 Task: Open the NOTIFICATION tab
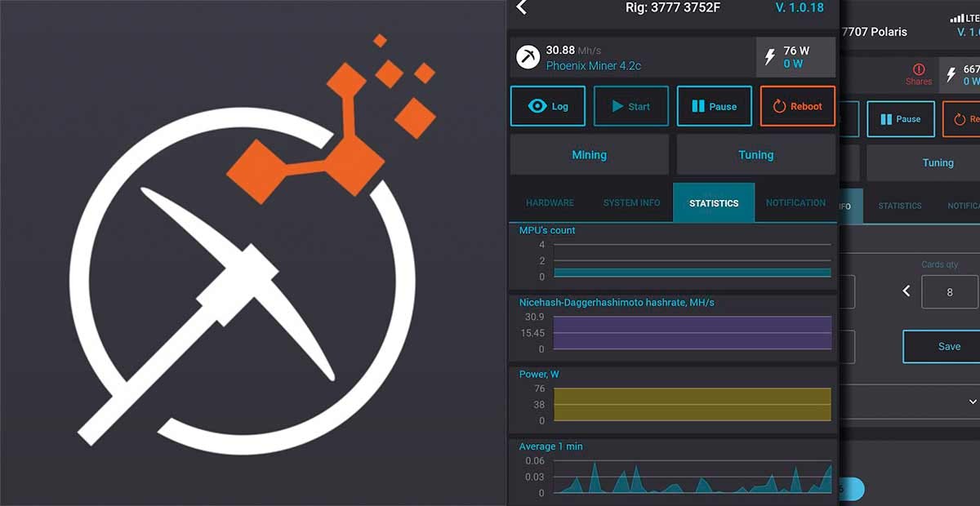pyautogui.click(x=795, y=203)
